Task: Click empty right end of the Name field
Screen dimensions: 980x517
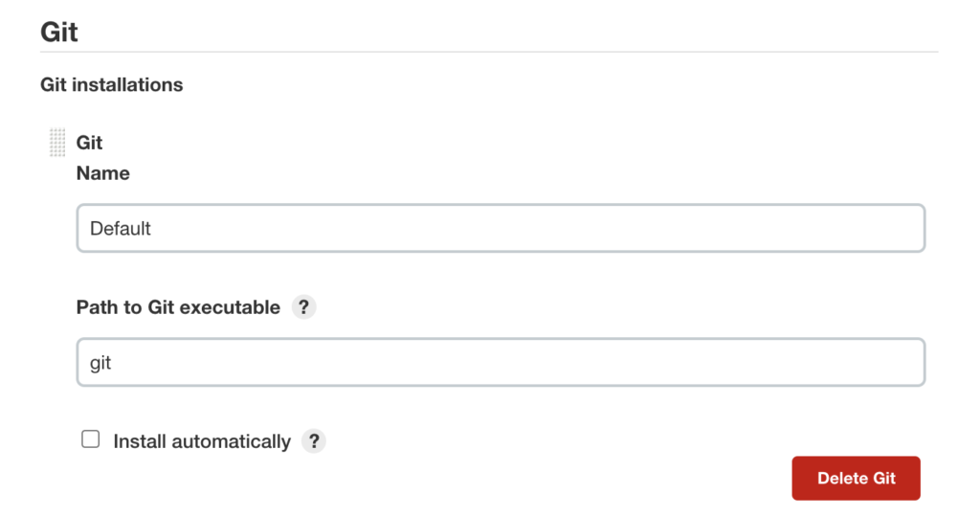Action: pyautogui.click(x=861, y=229)
